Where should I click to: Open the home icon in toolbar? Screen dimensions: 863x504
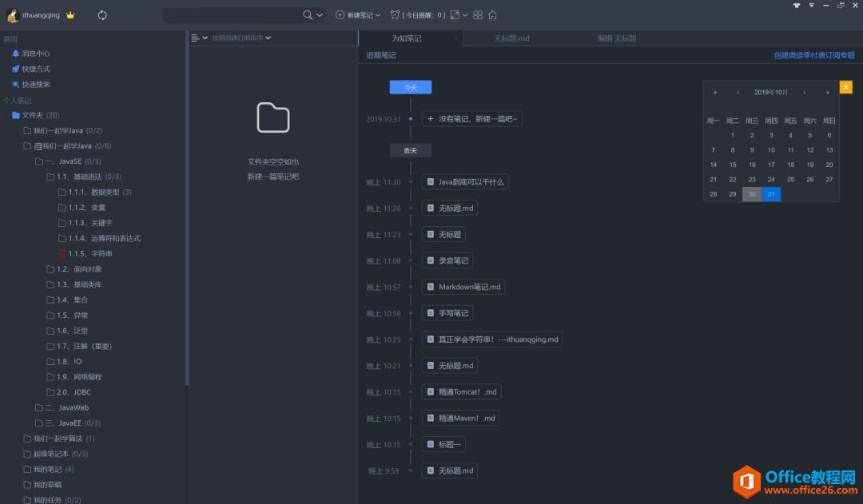[x=492, y=15]
